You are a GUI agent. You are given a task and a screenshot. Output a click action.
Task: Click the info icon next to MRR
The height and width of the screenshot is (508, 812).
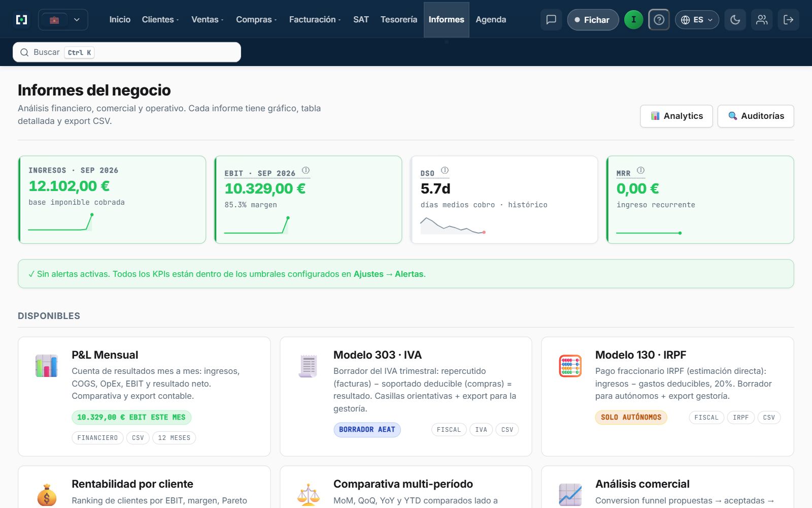tap(640, 170)
